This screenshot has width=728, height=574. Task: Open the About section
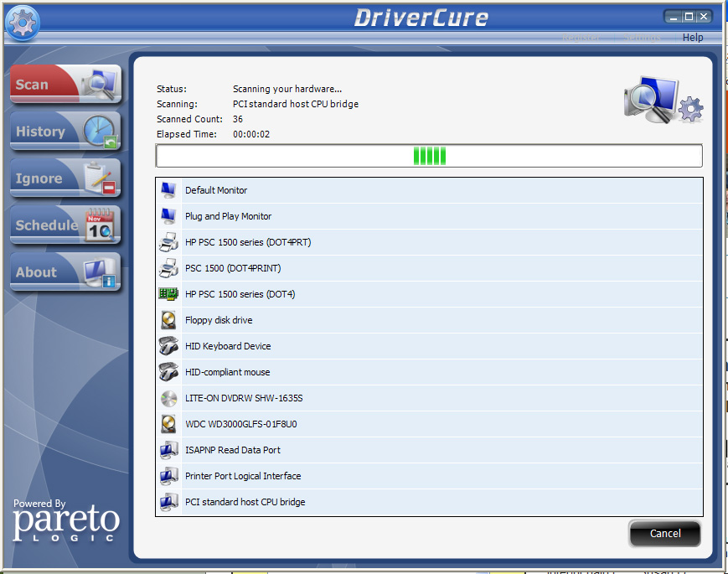click(65, 271)
